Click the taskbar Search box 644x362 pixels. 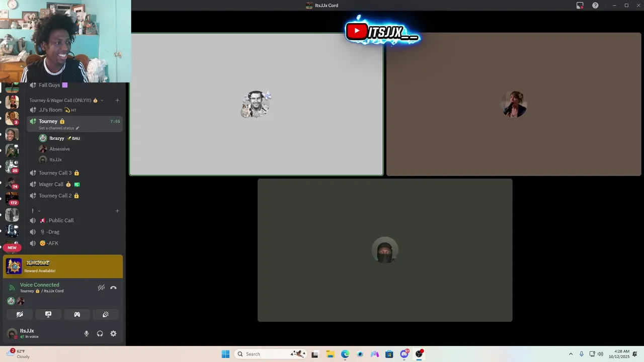[271, 354]
